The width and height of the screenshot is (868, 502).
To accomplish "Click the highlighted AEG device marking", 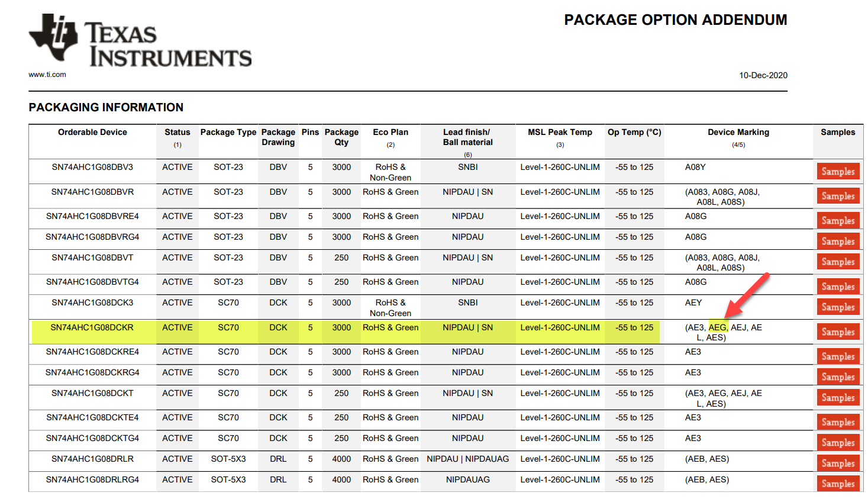I will coord(718,327).
